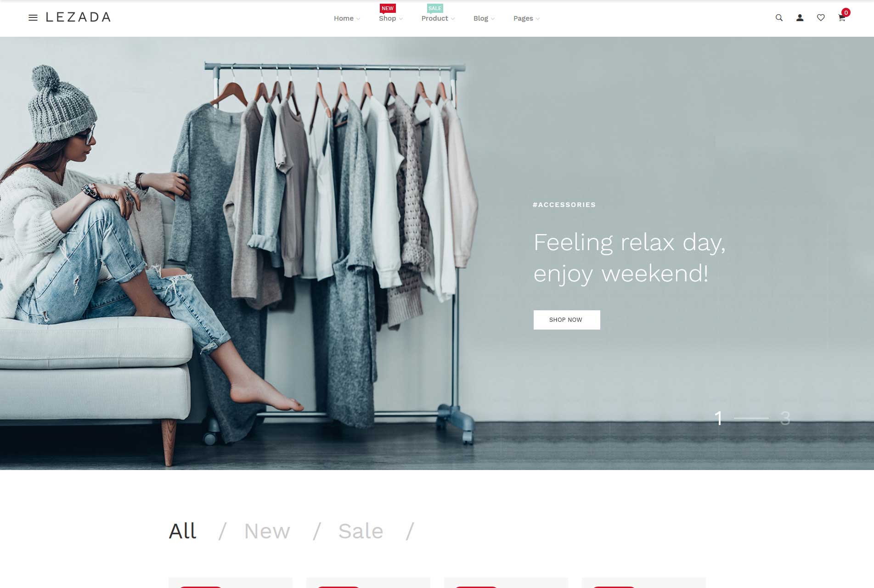
Task: Switch to the Sale products tab
Action: (x=361, y=531)
